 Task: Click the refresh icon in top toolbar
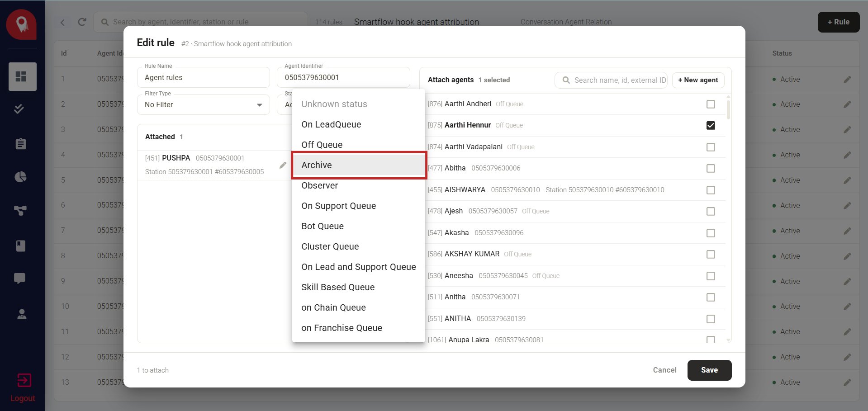click(x=82, y=22)
